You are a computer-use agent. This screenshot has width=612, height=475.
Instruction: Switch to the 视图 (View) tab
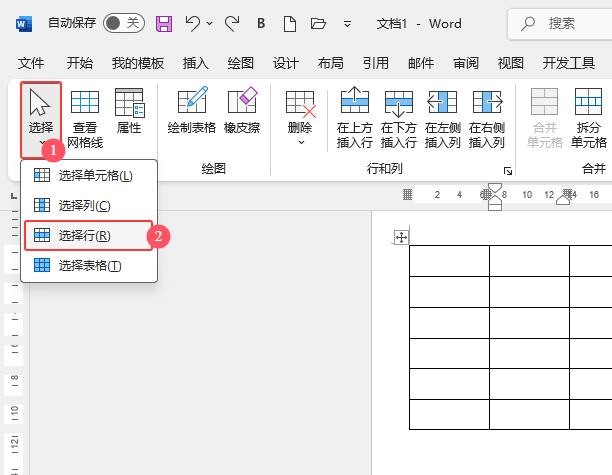[511, 62]
